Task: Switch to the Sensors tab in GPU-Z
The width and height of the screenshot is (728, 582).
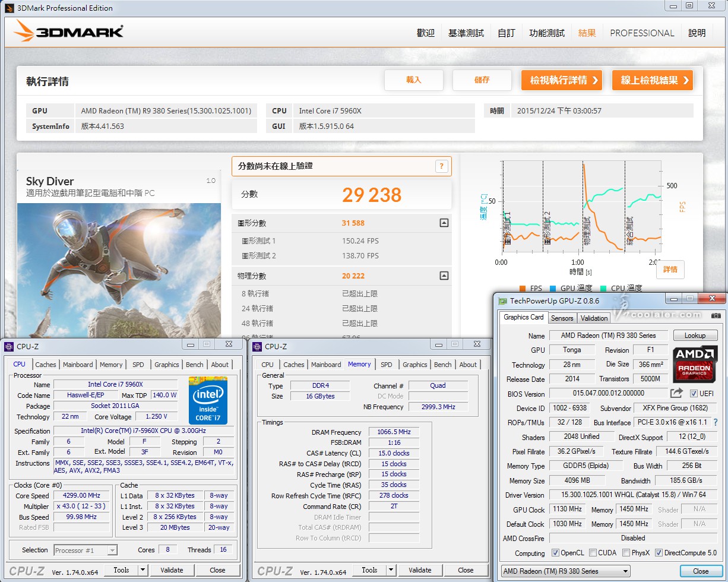Action: (562, 318)
